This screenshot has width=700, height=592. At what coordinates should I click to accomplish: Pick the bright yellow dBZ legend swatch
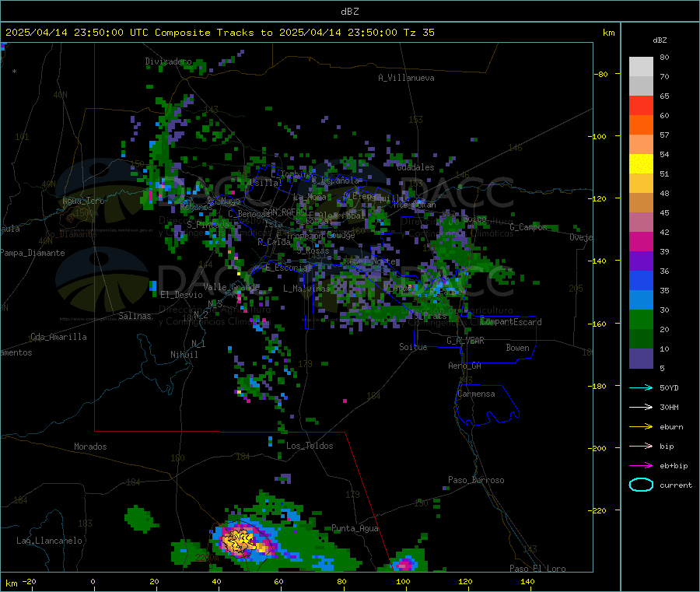(x=641, y=164)
